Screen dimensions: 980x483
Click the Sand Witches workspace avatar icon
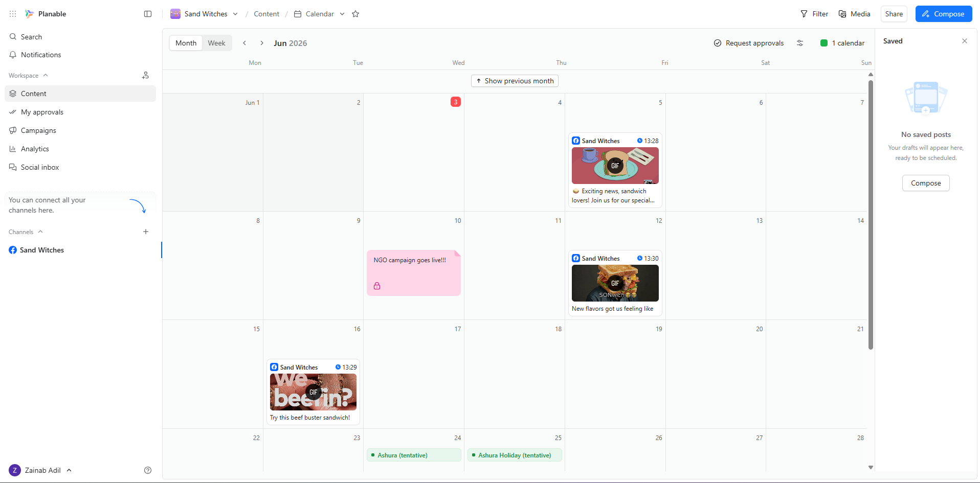(175, 14)
